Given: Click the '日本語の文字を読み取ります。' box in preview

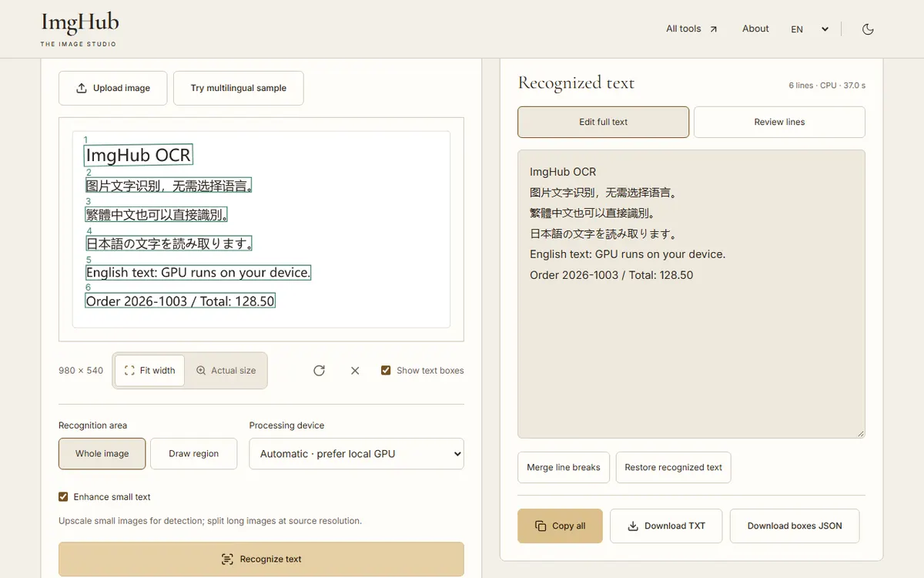Looking at the screenshot, I should coord(169,244).
